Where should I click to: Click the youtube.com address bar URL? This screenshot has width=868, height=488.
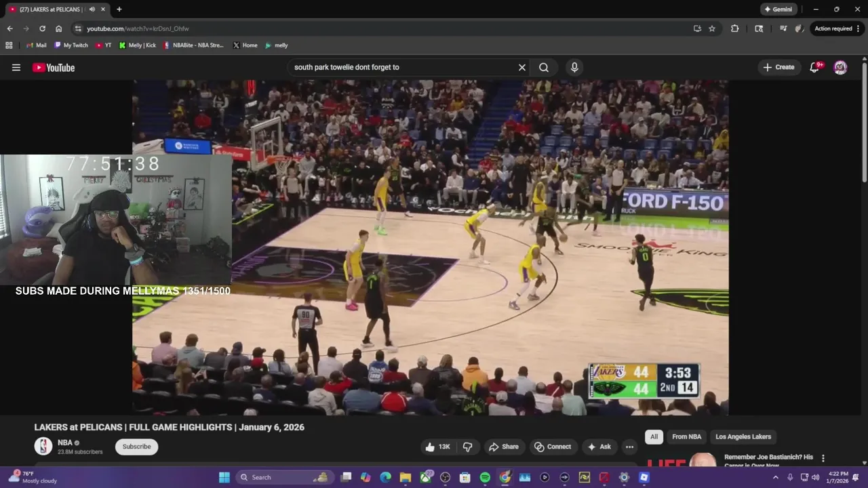[138, 28]
